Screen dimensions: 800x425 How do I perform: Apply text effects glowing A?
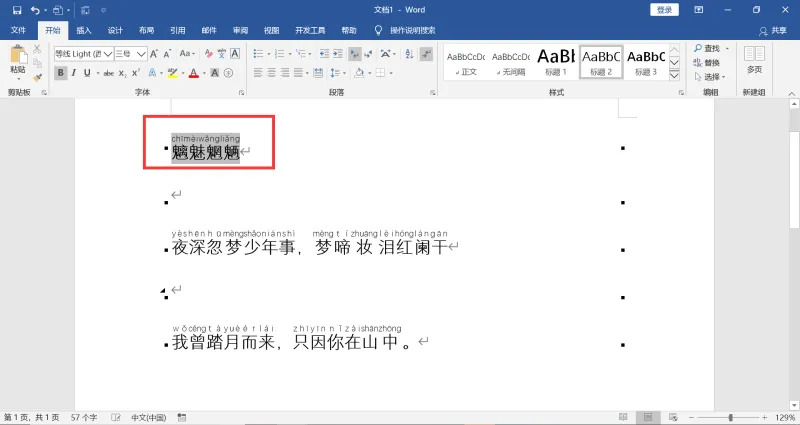coord(152,73)
